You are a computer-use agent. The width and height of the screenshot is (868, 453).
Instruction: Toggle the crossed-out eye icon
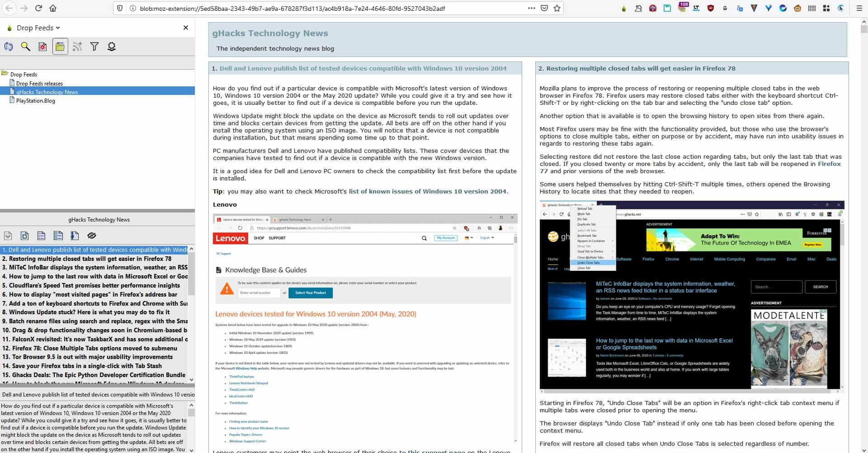tap(92, 236)
